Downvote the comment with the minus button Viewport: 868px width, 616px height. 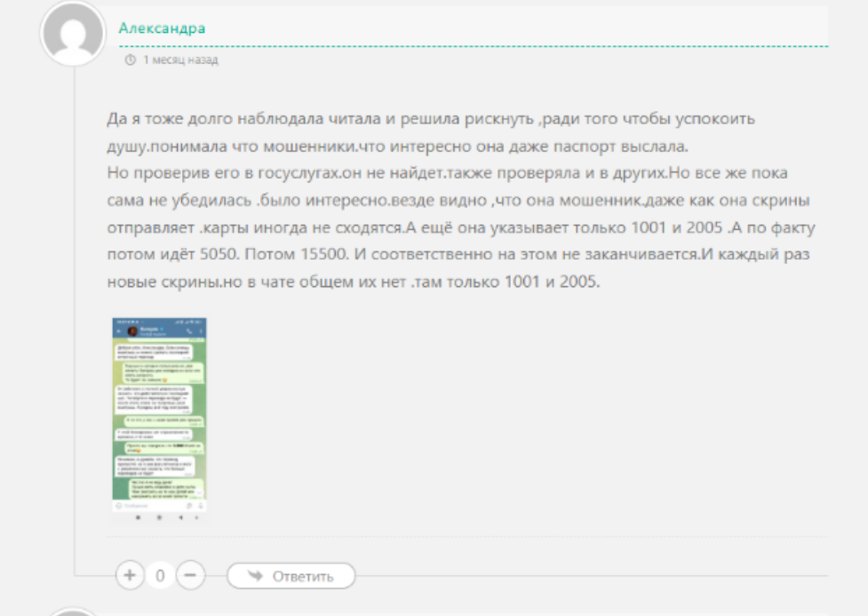190,576
